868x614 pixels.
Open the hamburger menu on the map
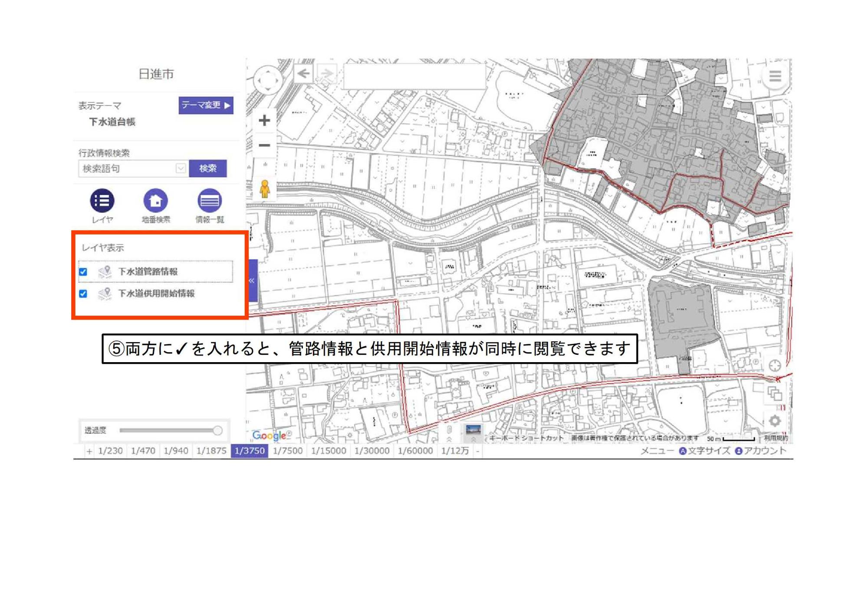click(775, 76)
